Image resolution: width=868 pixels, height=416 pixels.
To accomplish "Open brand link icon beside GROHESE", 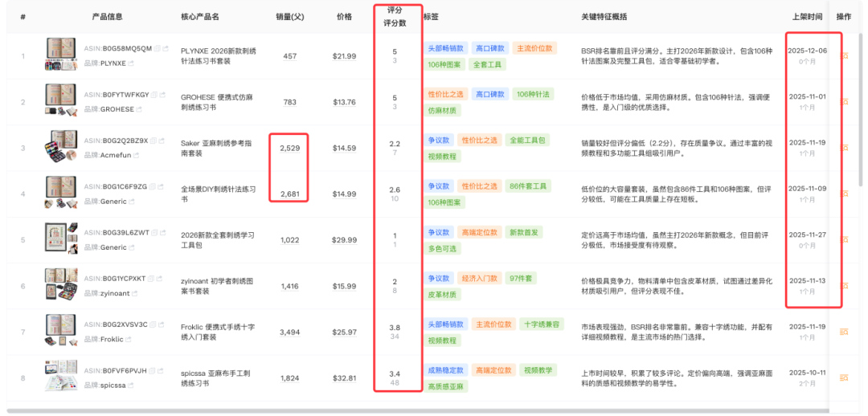I will [x=138, y=109].
